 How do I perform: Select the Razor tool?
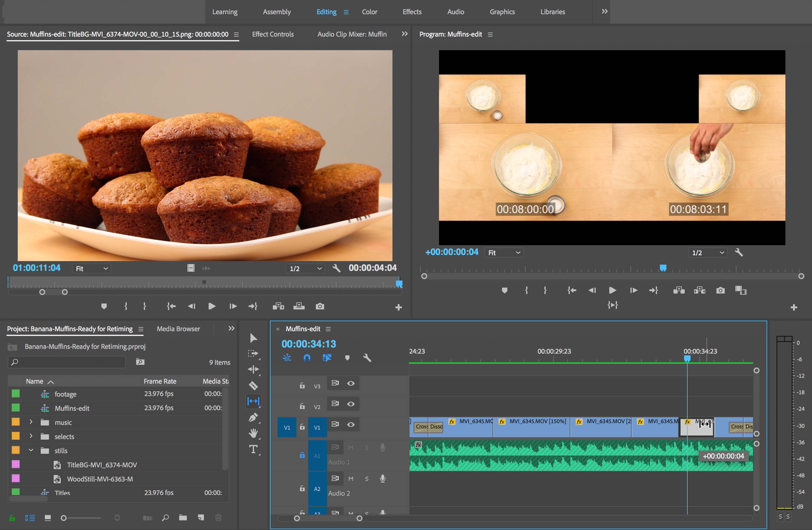(x=254, y=385)
